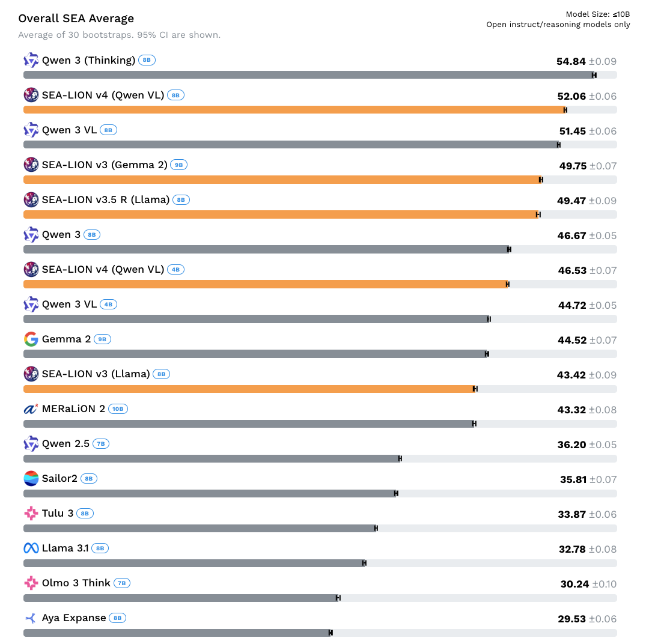Click the Meta logo beside Llama 3.1

31,548
